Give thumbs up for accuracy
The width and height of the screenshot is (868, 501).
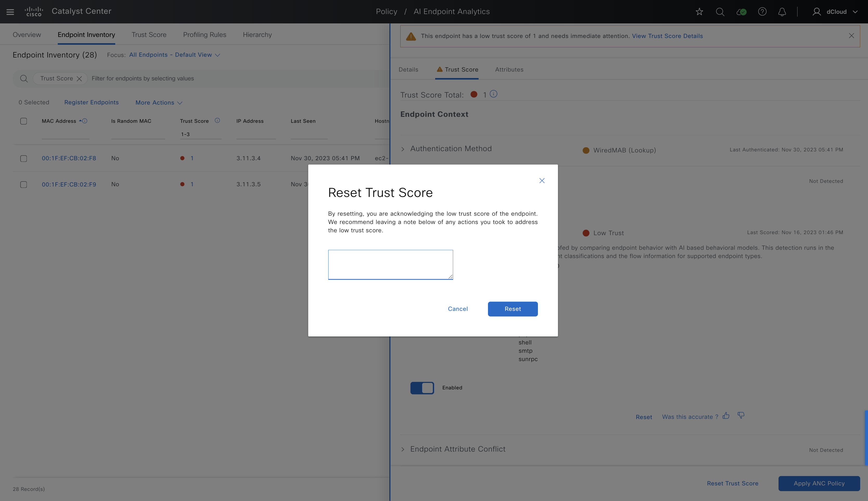[726, 416]
